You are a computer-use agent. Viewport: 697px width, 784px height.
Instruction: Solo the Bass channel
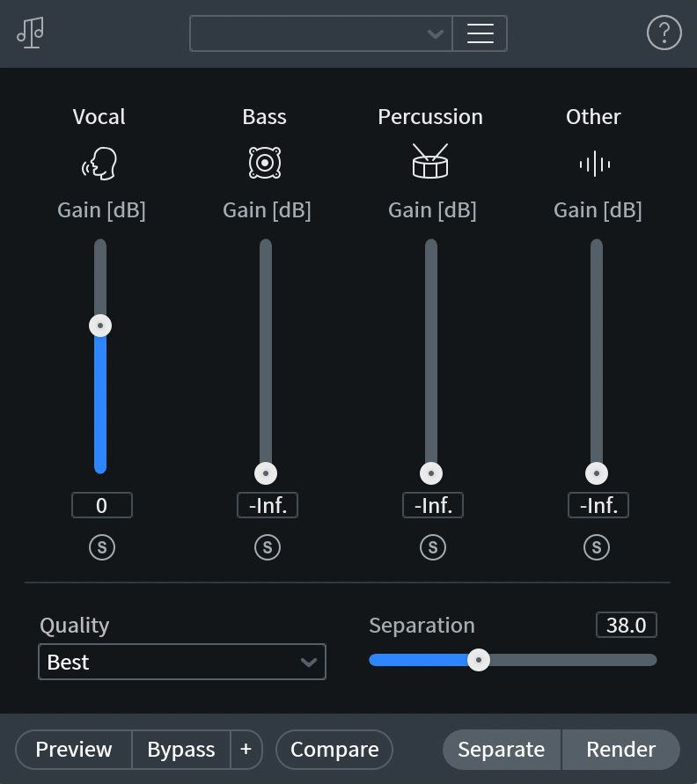coord(268,547)
